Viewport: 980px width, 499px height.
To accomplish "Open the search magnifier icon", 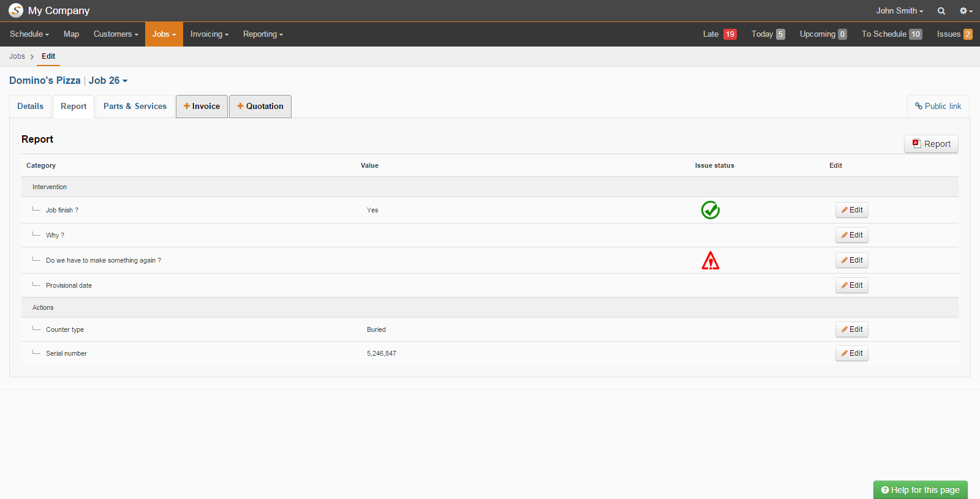I will point(941,11).
